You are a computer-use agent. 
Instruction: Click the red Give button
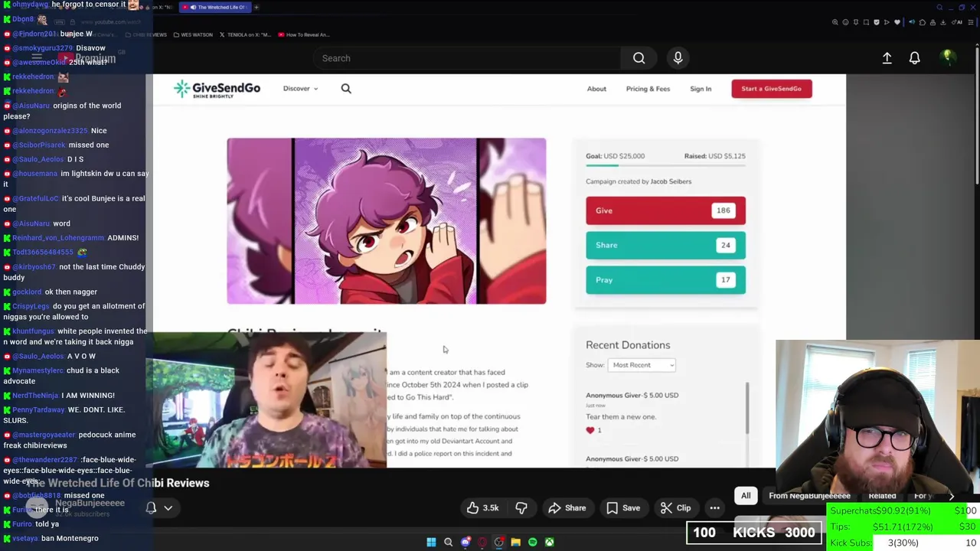point(665,210)
